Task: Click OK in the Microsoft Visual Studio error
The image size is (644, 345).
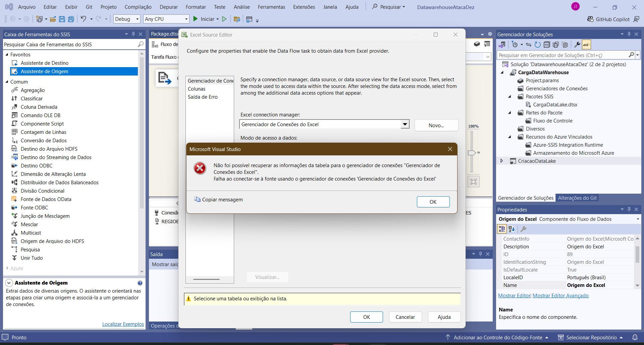Action: click(433, 202)
